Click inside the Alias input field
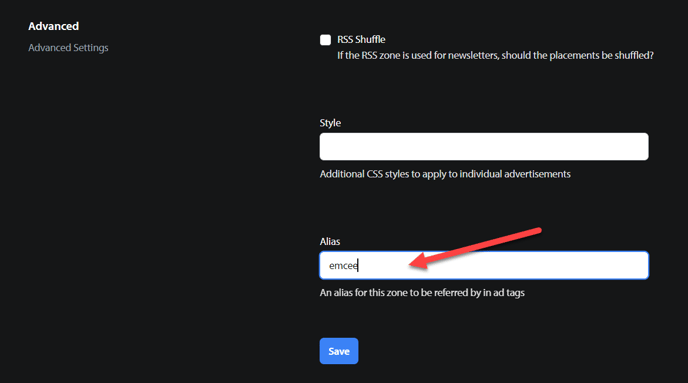This screenshot has height=383, width=688. point(484,265)
